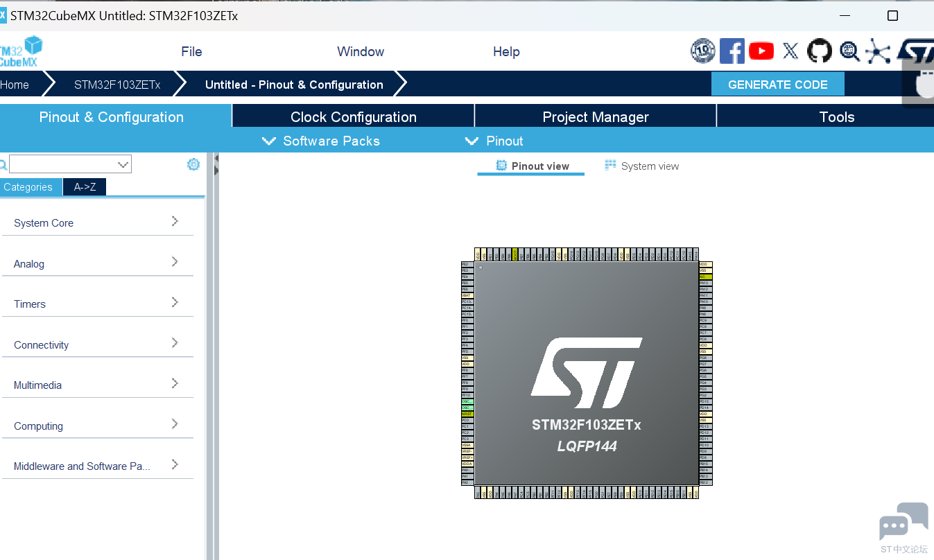Select the PF10 pin

coord(467,395)
